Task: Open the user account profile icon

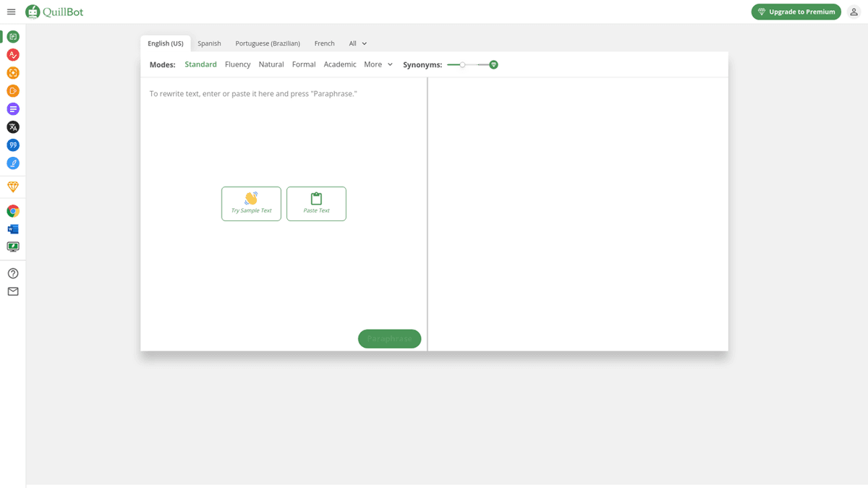Action: 854,12
